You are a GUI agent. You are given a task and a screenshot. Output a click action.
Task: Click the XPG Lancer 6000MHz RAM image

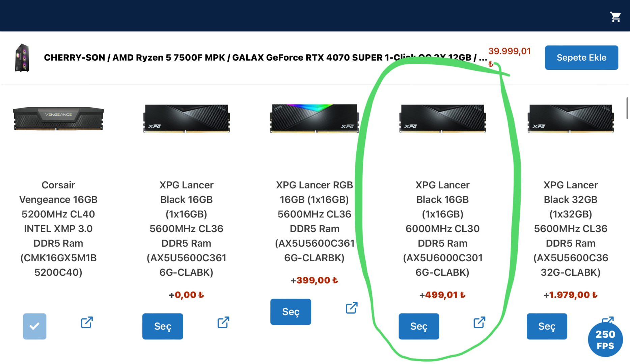(443, 119)
